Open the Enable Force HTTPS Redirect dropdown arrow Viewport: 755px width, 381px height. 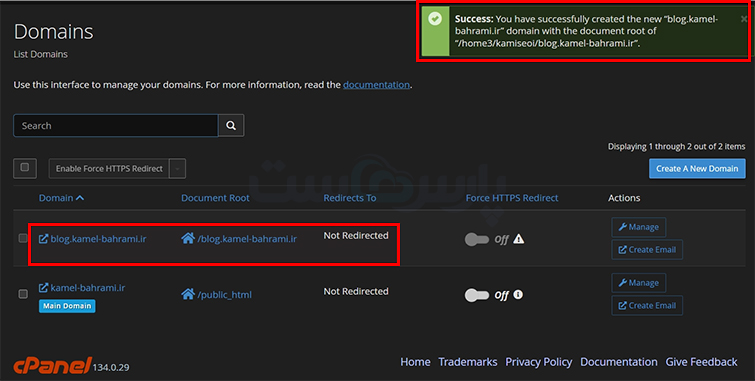[x=177, y=169]
